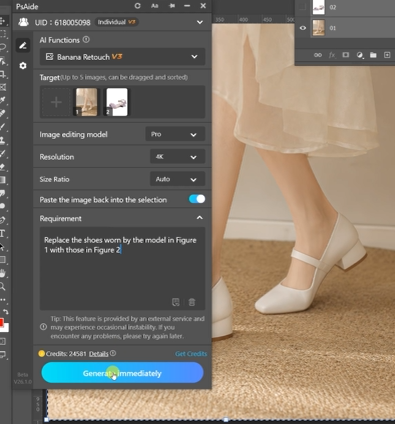Select layer 01 thumbnail in Layers panel
Image resolution: width=395 pixels, height=424 pixels.
tap(318, 28)
